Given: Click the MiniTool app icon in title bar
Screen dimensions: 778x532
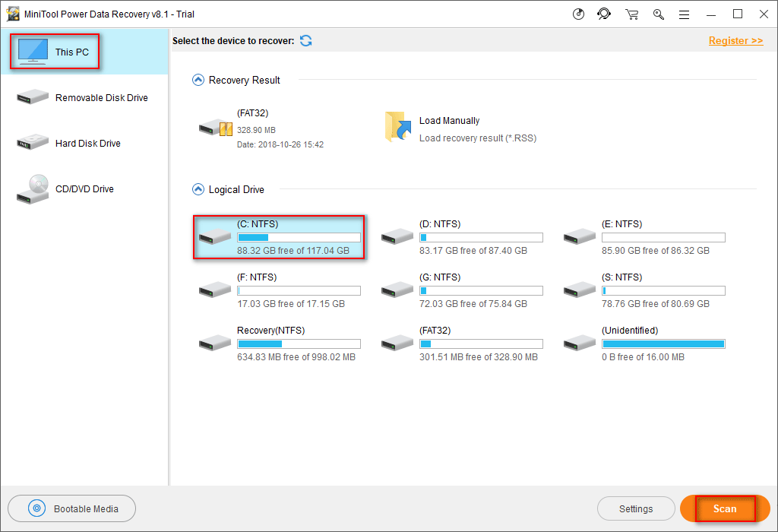Looking at the screenshot, I should coord(13,14).
